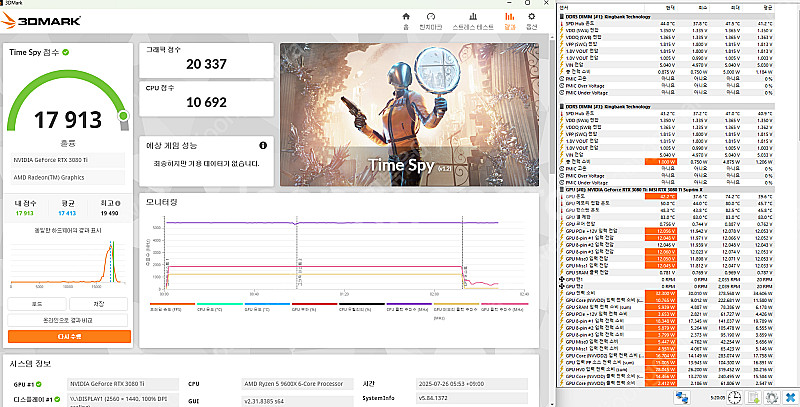Screen dimensions: 800x407
Task: Click green validation check beside Time Spy score
Action: point(66,52)
